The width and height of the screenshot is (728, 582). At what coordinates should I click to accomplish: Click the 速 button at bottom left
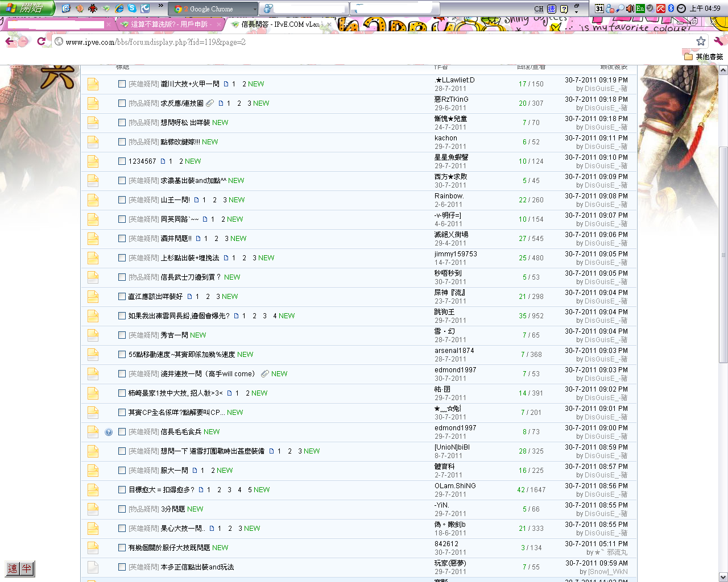(x=13, y=568)
